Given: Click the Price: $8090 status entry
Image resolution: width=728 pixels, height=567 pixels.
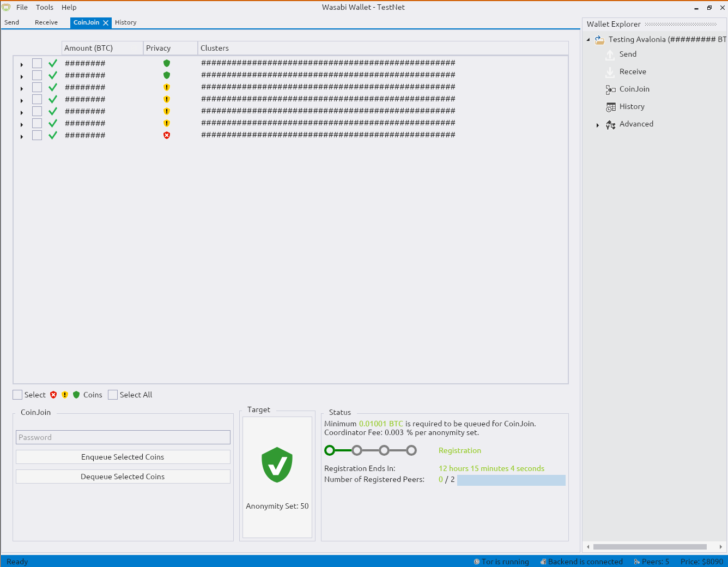Looking at the screenshot, I should pyautogui.click(x=702, y=562).
